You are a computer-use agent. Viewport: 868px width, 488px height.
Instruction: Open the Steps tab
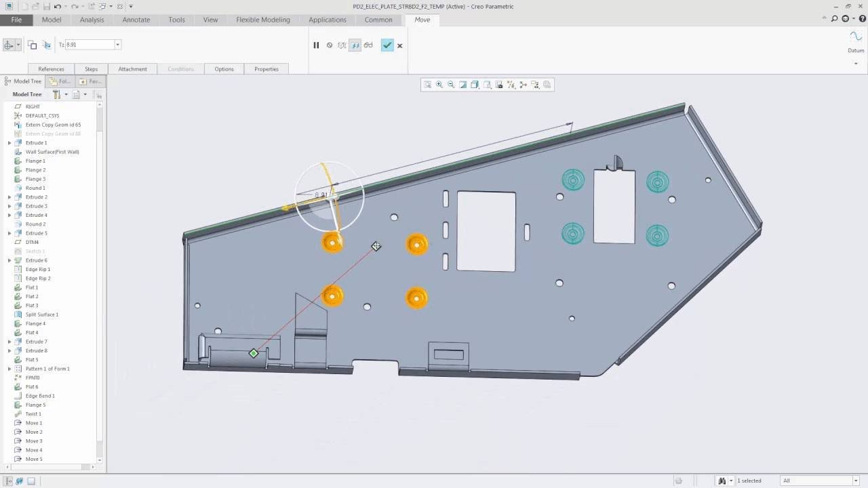click(91, 68)
